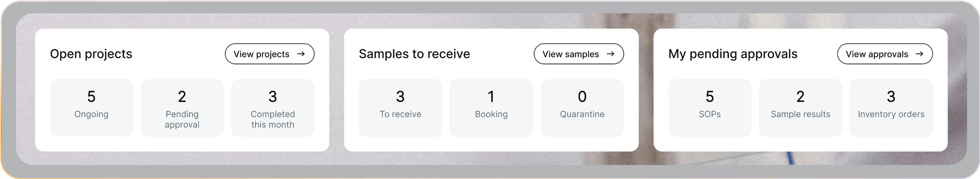Select the Ongoing projects tile
Screen dimensions: 980x179
pos(91,108)
